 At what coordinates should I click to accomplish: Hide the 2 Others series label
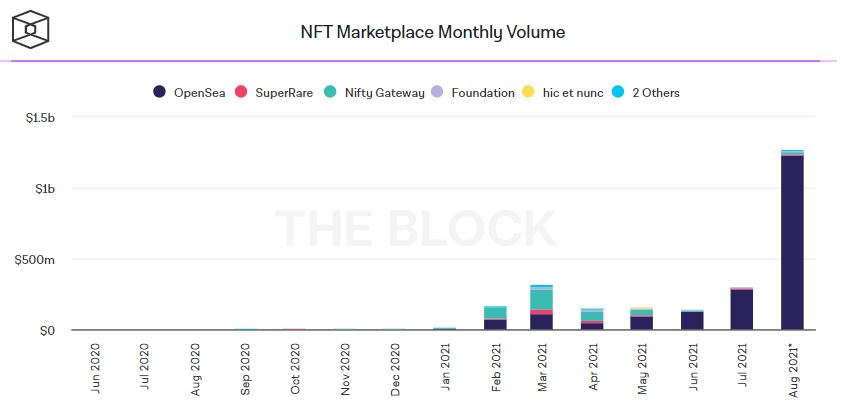coord(656,93)
